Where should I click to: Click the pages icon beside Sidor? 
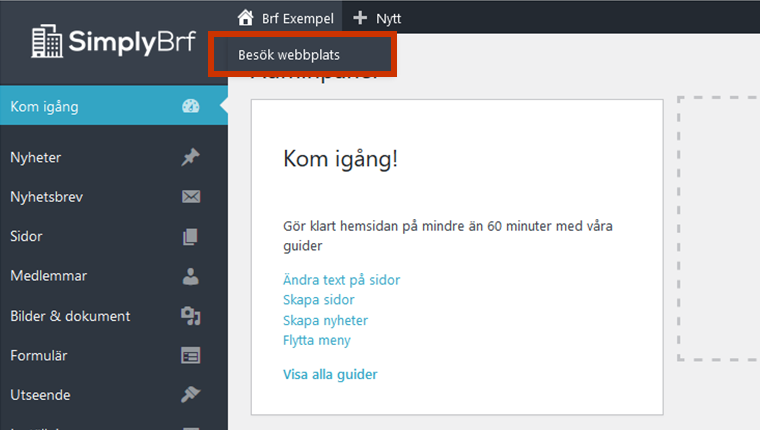coord(191,237)
